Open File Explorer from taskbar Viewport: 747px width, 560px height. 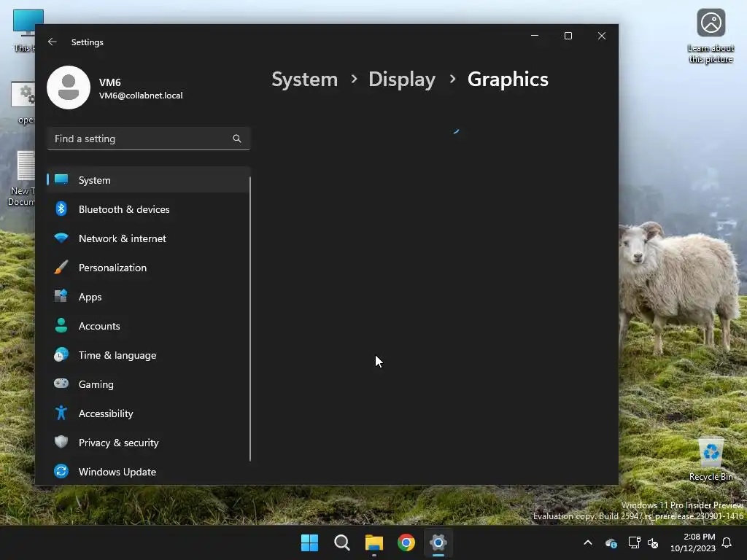[374, 542]
